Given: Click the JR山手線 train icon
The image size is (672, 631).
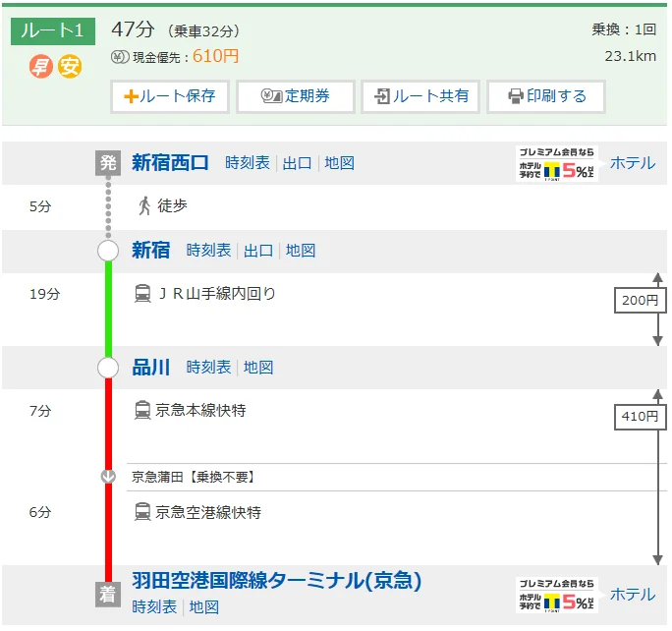Looking at the screenshot, I should pyautogui.click(x=142, y=293).
